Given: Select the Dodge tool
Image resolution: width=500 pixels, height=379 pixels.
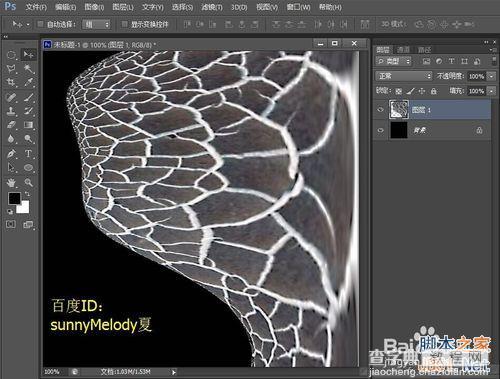Looking at the screenshot, I should point(29,139).
